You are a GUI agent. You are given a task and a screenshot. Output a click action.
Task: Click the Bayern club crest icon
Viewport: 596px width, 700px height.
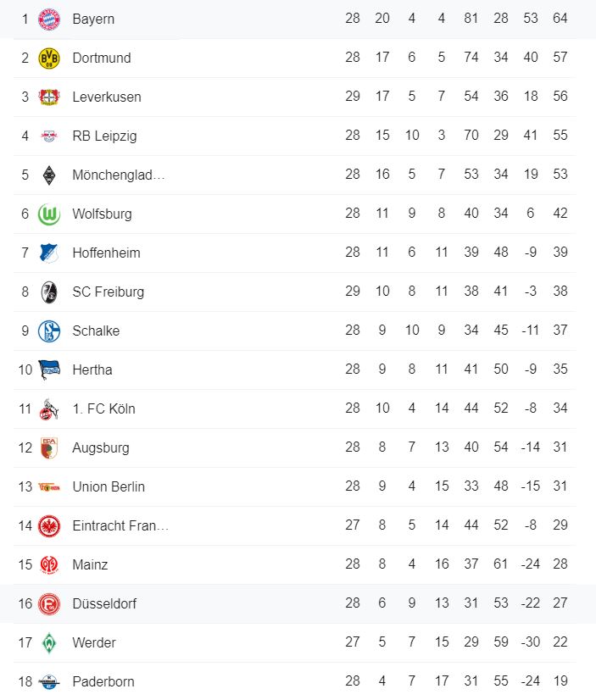tap(49, 19)
